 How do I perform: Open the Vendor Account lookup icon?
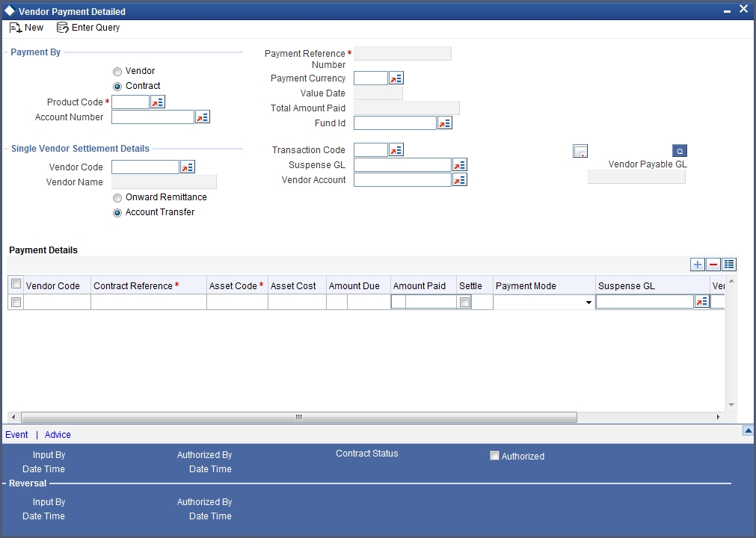click(460, 179)
